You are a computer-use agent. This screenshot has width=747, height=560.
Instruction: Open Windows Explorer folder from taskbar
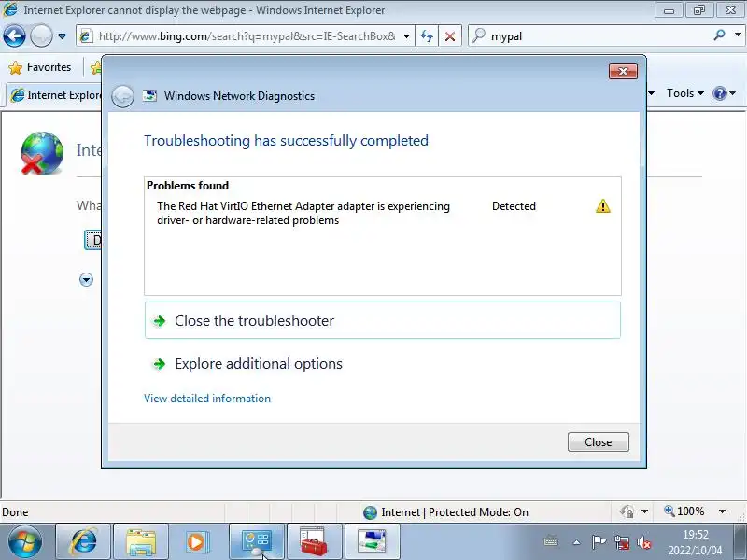[x=141, y=542]
